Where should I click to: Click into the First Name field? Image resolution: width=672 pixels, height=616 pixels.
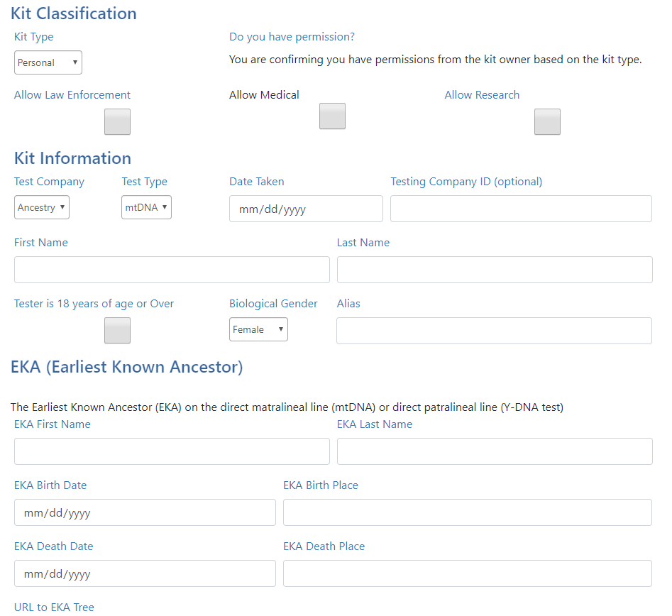point(172,270)
